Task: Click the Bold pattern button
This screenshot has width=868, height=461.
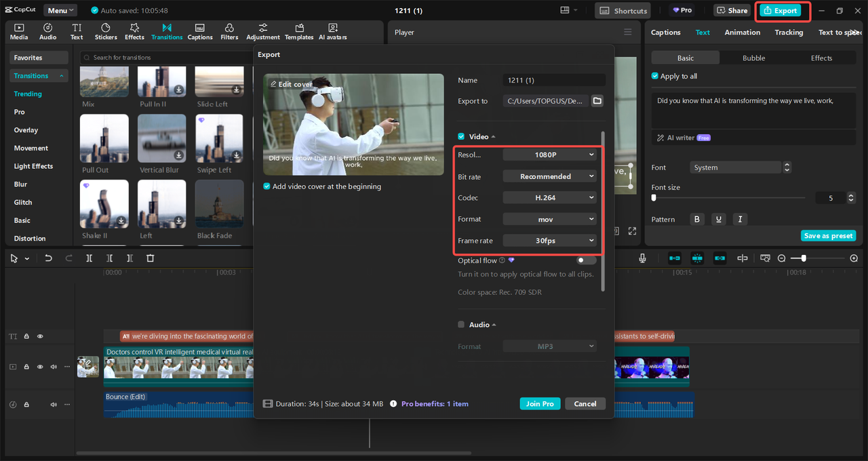Action: pos(697,219)
